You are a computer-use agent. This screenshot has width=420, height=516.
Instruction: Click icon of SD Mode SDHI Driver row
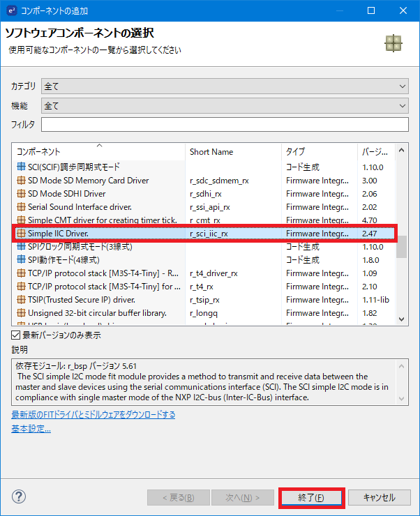[21, 194]
